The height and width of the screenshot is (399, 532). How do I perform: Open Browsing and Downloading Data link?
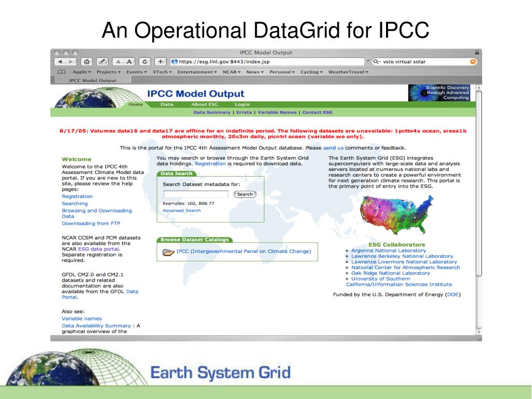(97, 214)
